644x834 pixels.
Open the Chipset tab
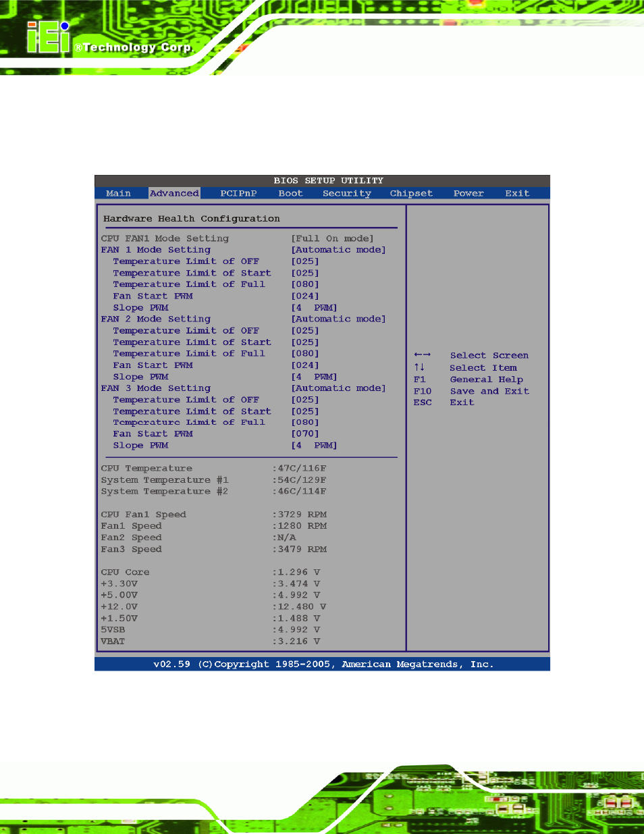point(411,194)
